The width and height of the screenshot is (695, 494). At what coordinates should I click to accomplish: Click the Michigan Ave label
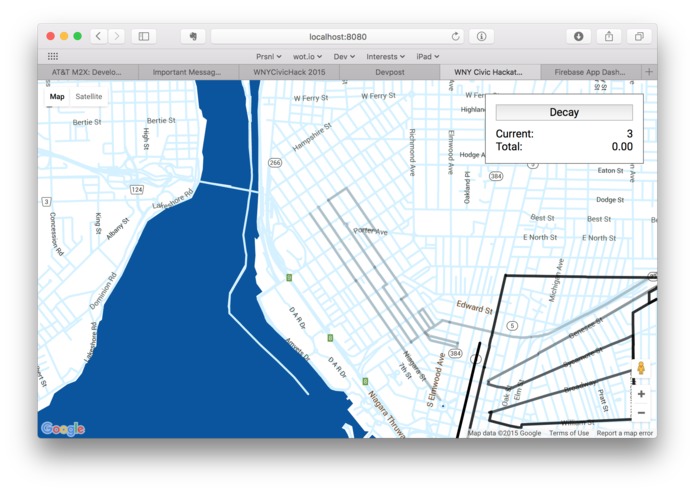point(556,280)
